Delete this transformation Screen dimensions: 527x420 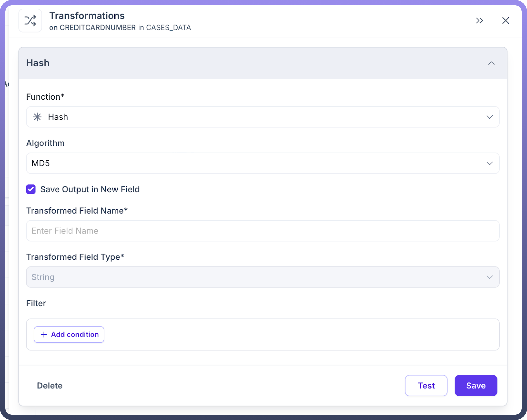point(50,386)
